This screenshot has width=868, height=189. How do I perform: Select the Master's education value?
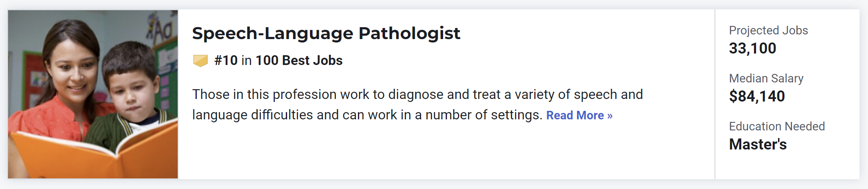[x=758, y=144]
